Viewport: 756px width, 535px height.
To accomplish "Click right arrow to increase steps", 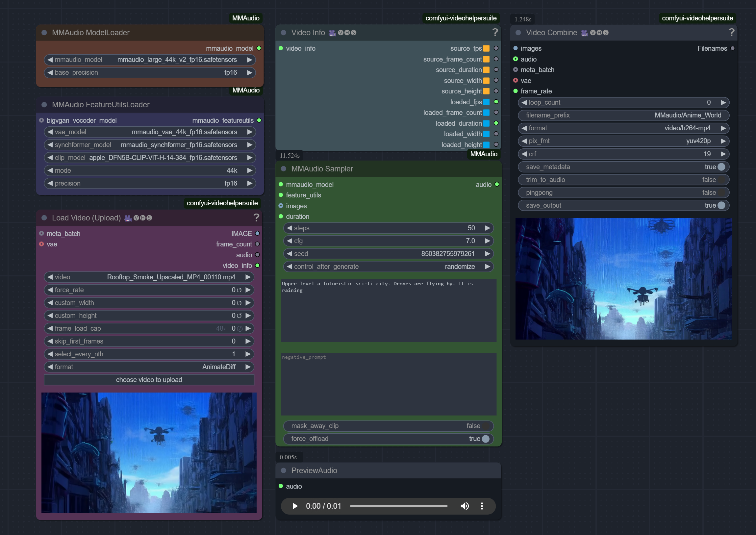I will (488, 228).
